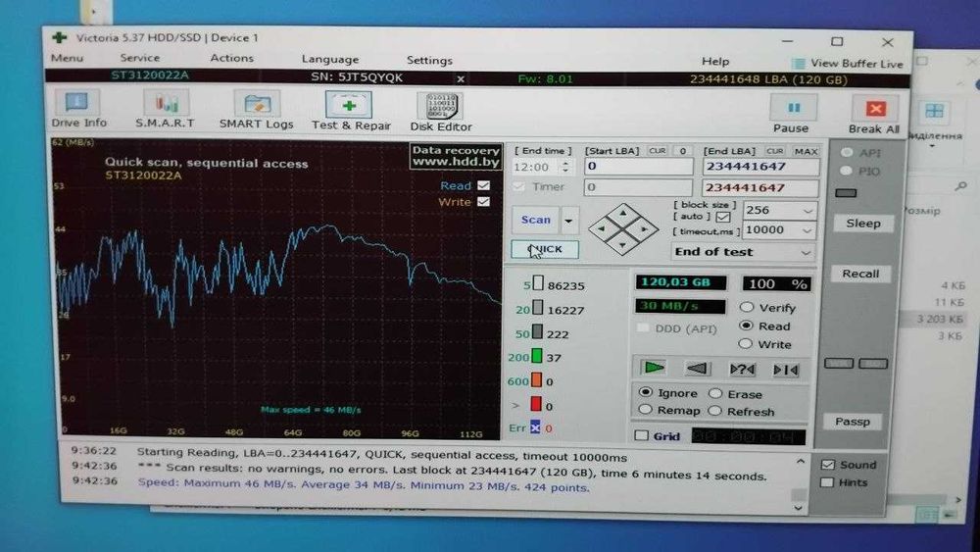The height and width of the screenshot is (552, 980).
Task: Toggle the block size auto checkbox
Action: [723, 217]
